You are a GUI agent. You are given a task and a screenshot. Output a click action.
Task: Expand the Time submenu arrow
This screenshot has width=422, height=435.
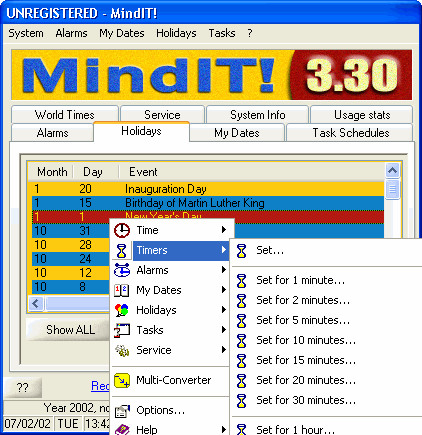point(224,230)
